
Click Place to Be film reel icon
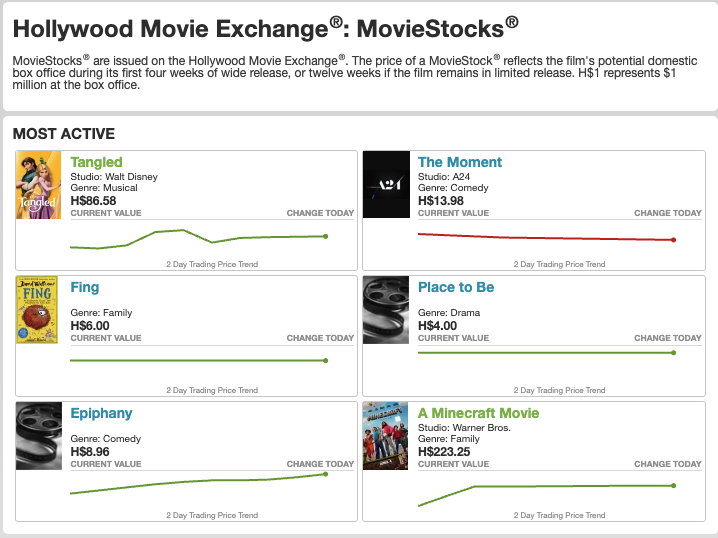(386, 311)
